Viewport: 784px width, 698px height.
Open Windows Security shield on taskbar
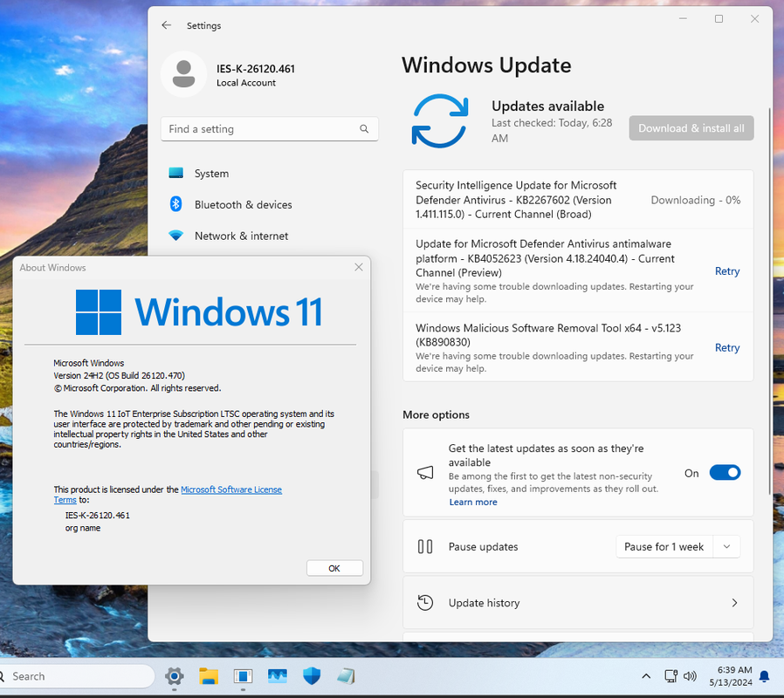coord(312,676)
